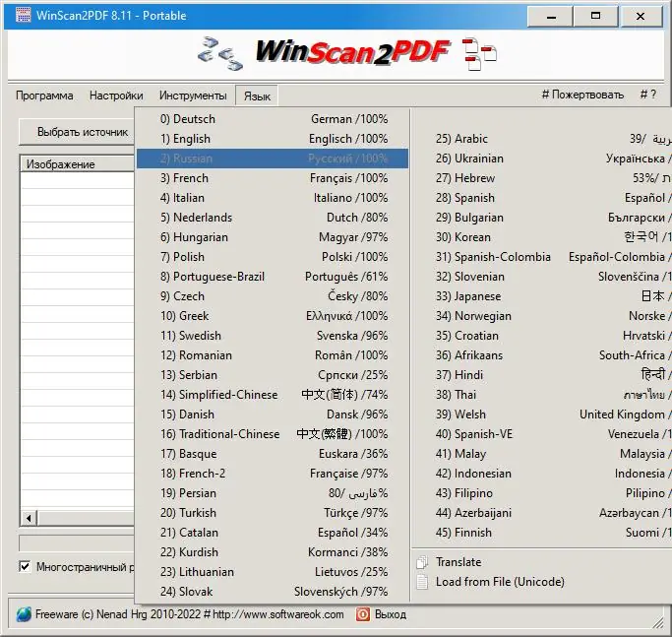
Task: Open the # ? help menu
Action: click(x=648, y=95)
